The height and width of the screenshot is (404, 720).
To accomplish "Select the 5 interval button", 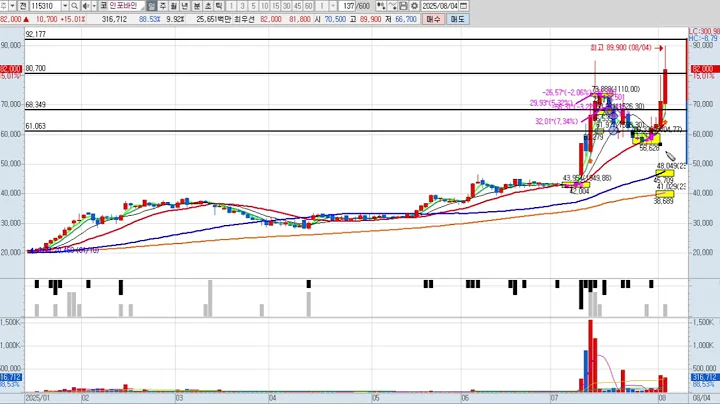I will [253, 6].
